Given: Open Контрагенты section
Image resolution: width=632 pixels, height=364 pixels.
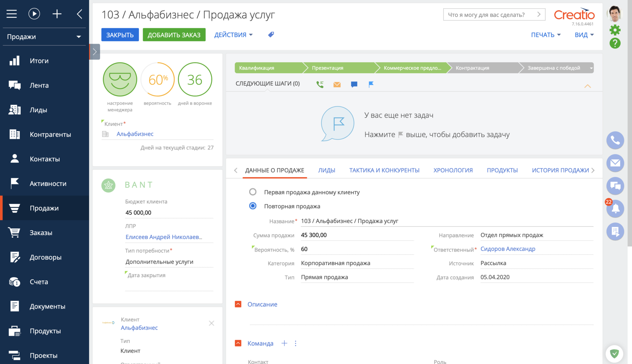Looking at the screenshot, I should 44,135.
